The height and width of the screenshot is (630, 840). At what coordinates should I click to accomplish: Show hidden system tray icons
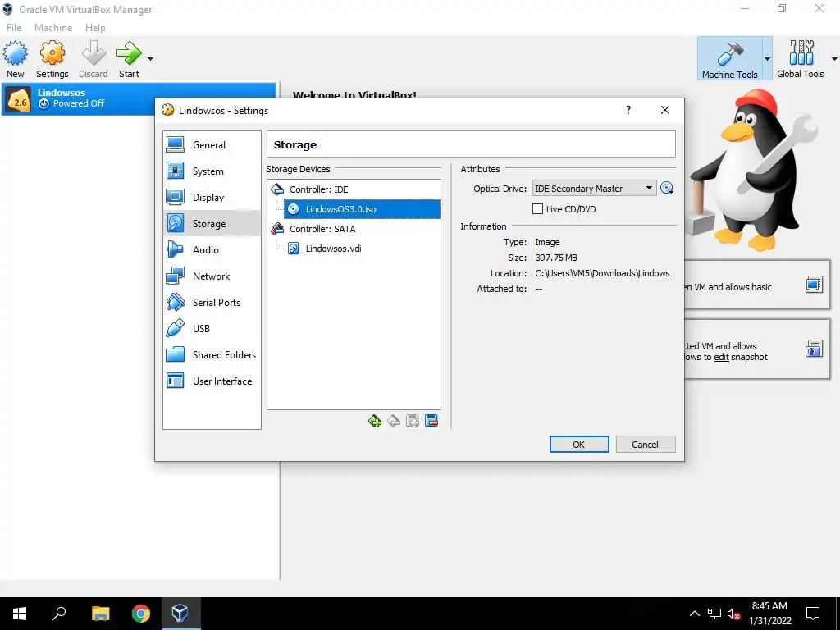(x=694, y=614)
